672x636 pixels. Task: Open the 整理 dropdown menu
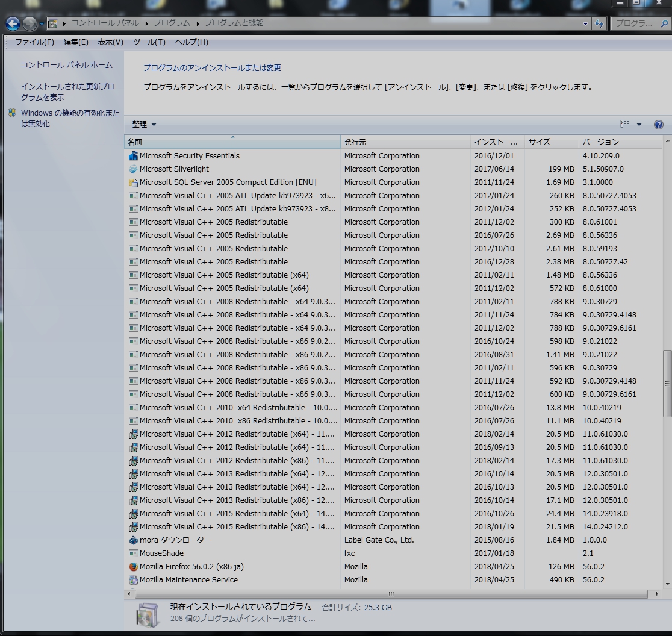[144, 125]
